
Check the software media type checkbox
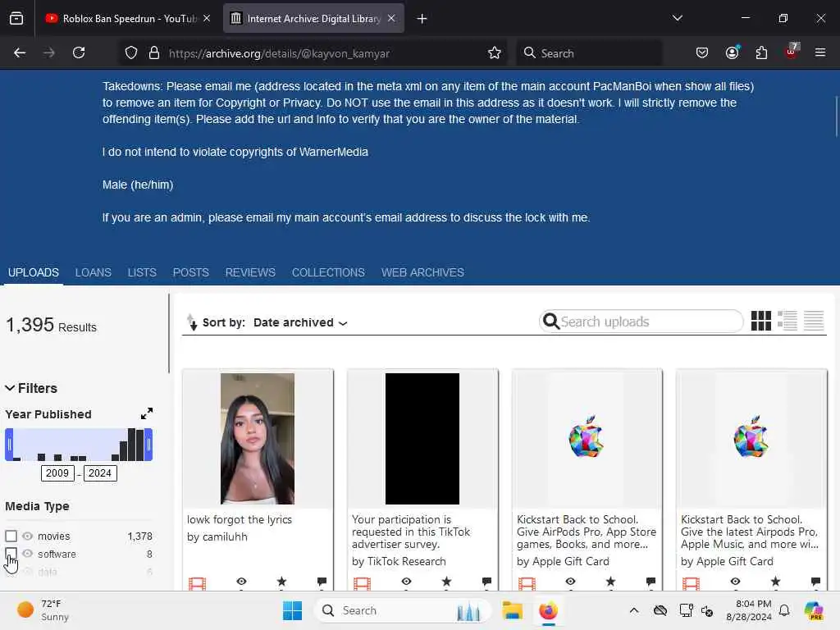pyautogui.click(x=11, y=554)
